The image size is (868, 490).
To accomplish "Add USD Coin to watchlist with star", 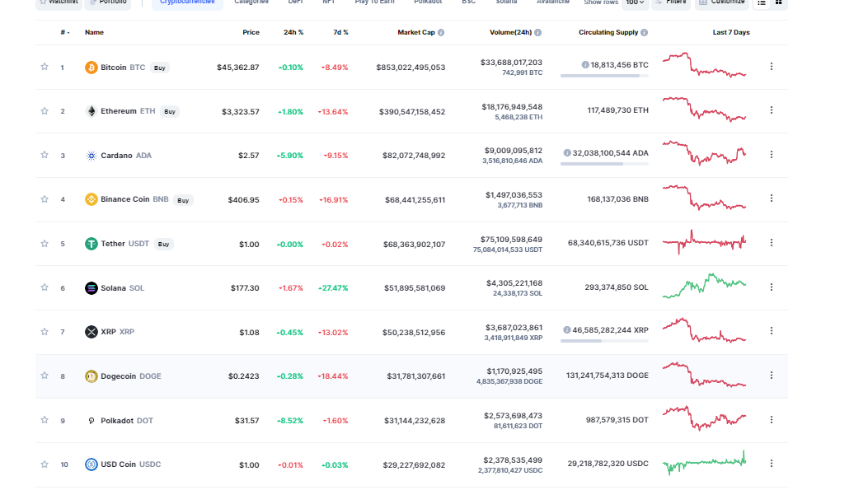I will tap(45, 464).
